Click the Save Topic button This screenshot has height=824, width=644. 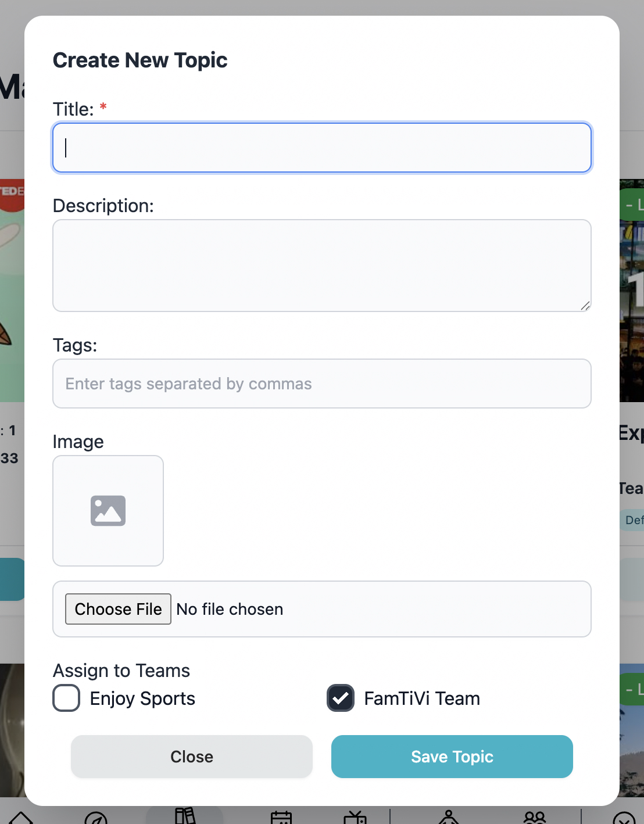click(452, 757)
